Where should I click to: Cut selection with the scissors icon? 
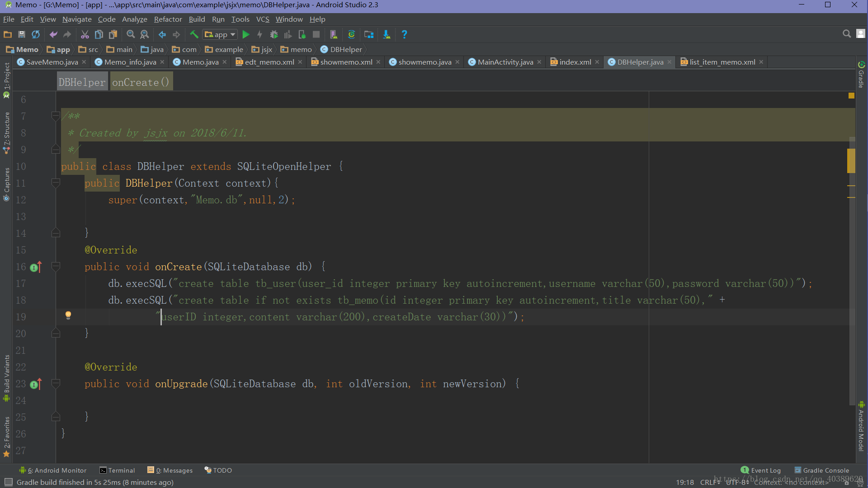click(x=85, y=34)
